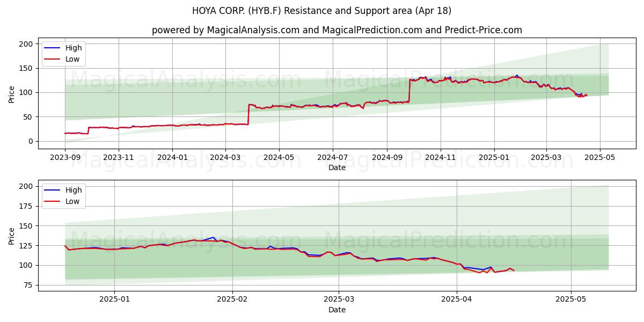Click the '2024-09' x-axis label in top chart
The width and height of the screenshot is (644, 322).
pyautogui.click(x=387, y=158)
